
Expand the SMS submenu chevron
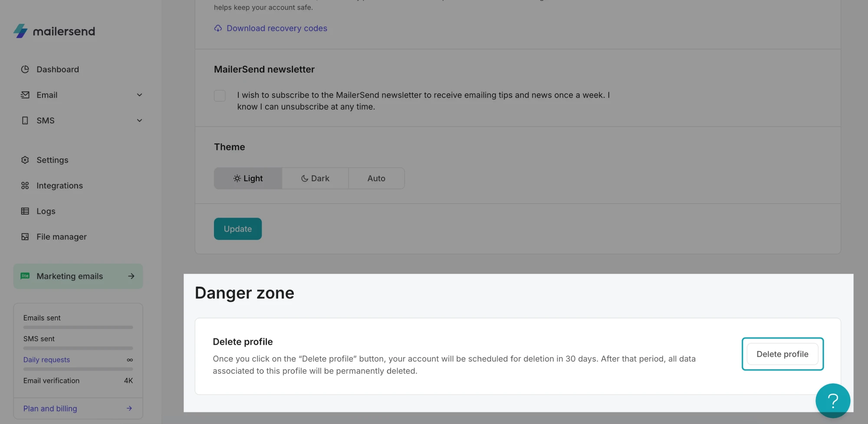139,121
